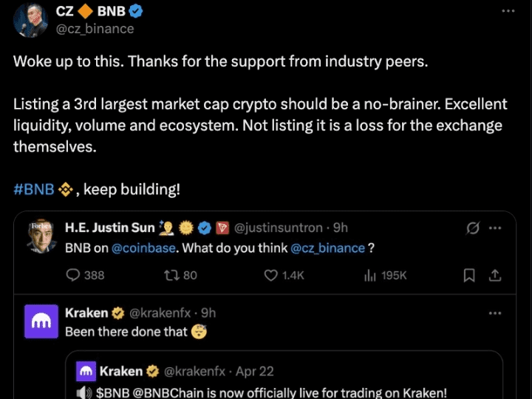The image size is (532, 399).
Task: Click @cz_binance mention in Justin Sun's tweet
Action: tap(327, 248)
